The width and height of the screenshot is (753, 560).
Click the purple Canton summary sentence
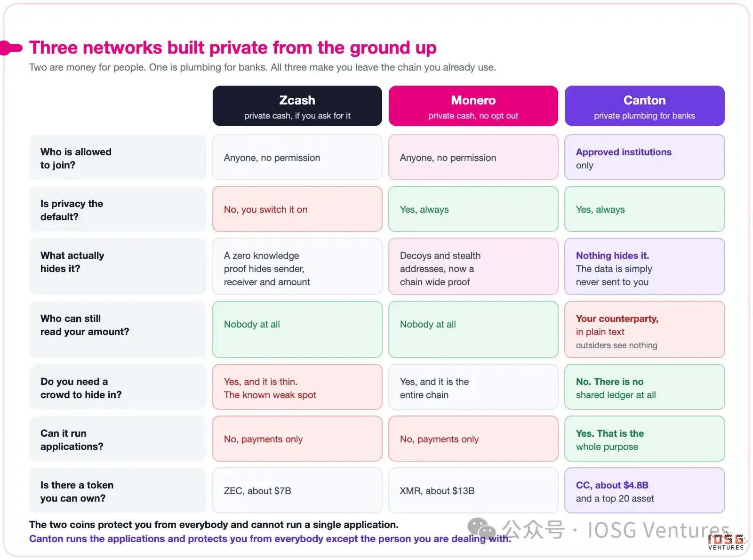[x=270, y=539]
